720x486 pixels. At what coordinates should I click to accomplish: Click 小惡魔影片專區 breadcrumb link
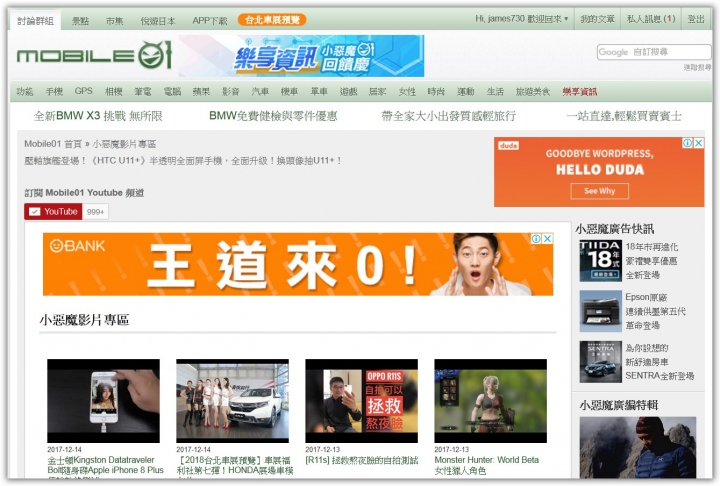pyautogui.click(x=124, y=144)
